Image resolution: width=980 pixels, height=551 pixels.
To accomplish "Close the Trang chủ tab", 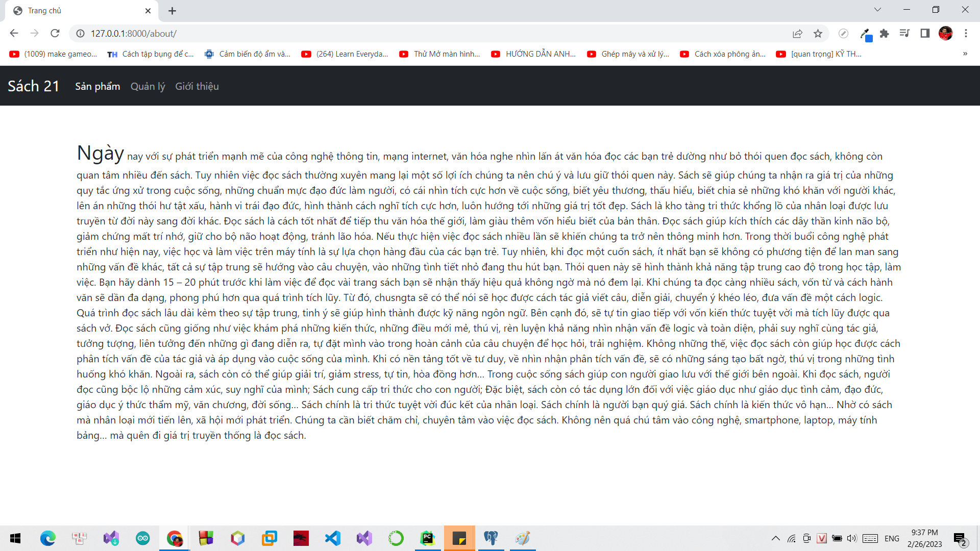I will (x=148, y=11).
